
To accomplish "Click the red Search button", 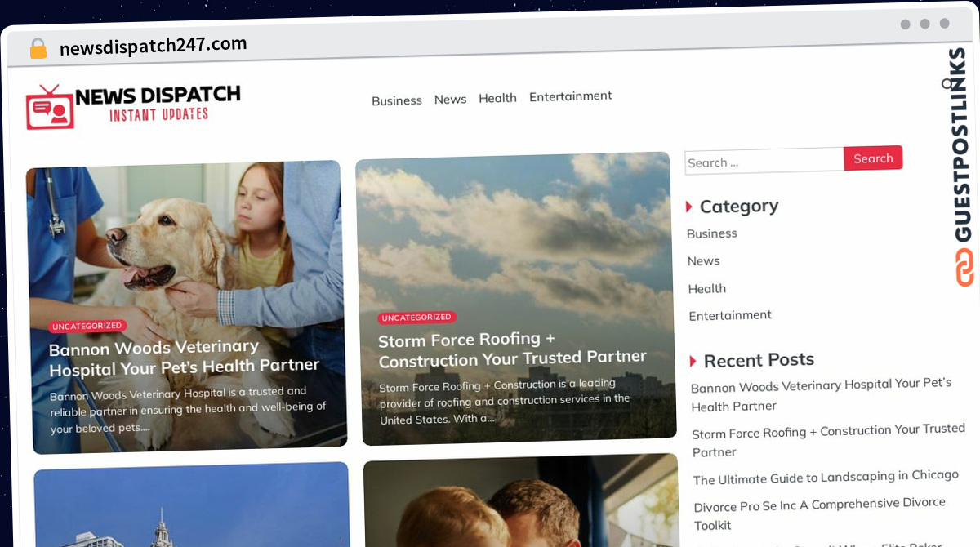I will click(x=873, y=158).
